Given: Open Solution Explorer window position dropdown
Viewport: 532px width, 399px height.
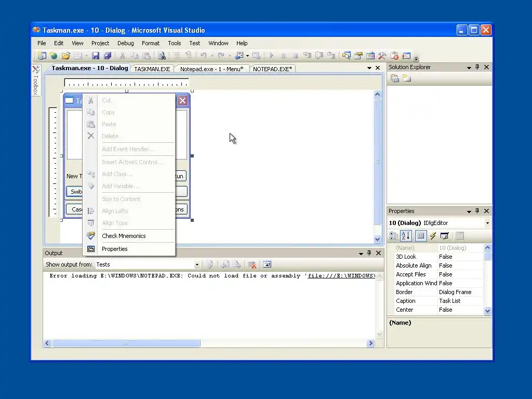Looking at the screenshot, I should (x=469, y=68).
